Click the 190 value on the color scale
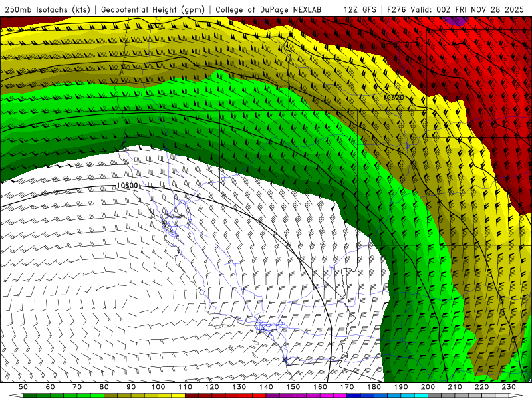 click(401, 387)
